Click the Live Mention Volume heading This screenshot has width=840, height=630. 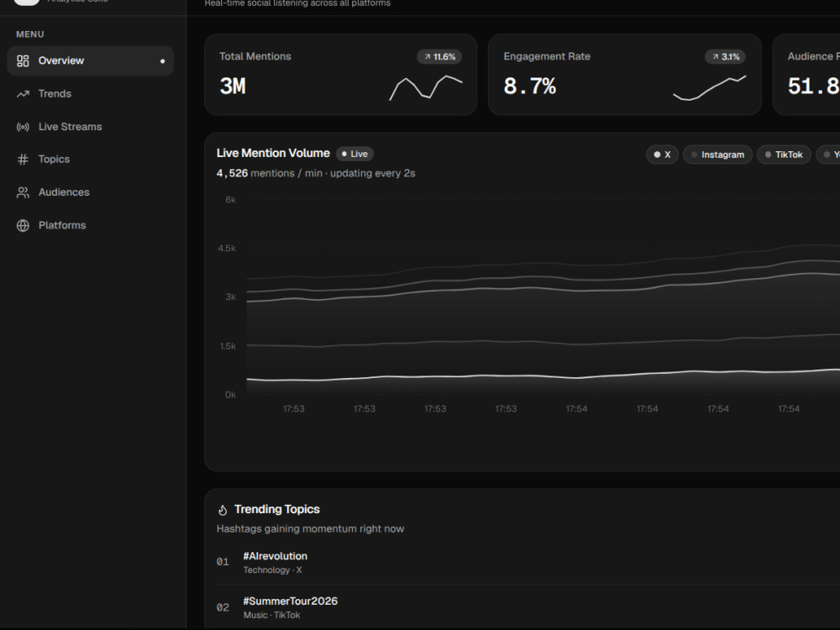coord(273,153)
